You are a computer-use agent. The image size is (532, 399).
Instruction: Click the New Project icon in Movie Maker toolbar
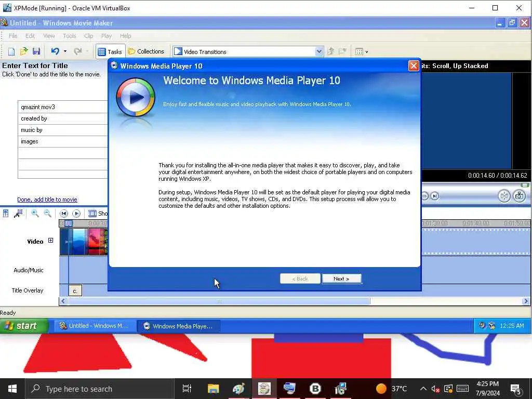pyautogui.click(x=11, y=51)
